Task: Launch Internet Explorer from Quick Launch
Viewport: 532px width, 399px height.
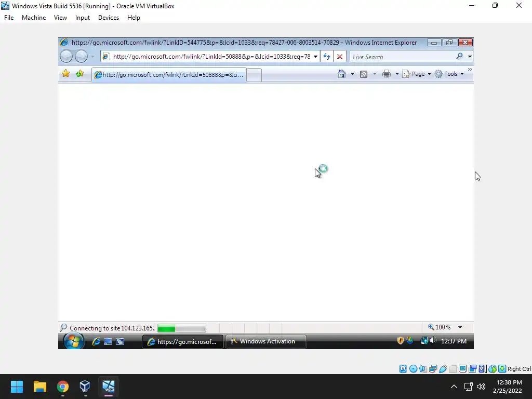Action: coord(96,341)
